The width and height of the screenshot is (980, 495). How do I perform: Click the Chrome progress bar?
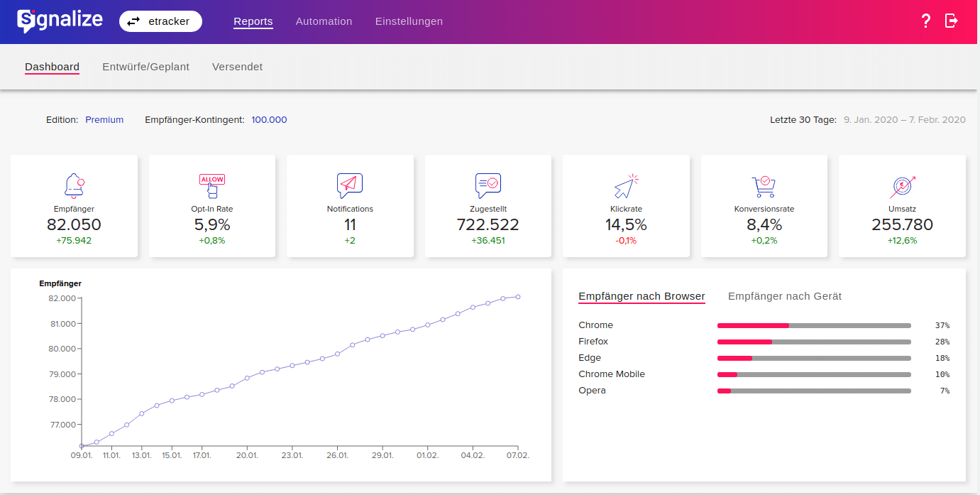pyautogui.click(x=814, y=325)
